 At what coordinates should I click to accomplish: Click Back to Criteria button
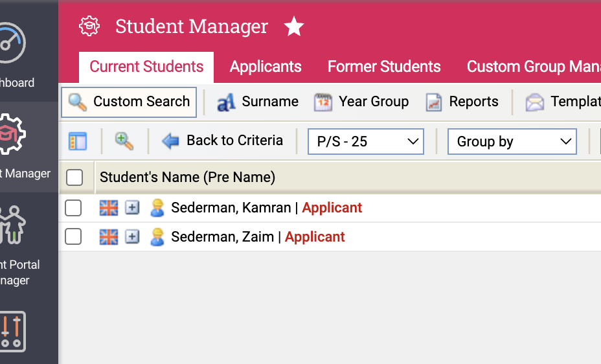coord(223,141)
